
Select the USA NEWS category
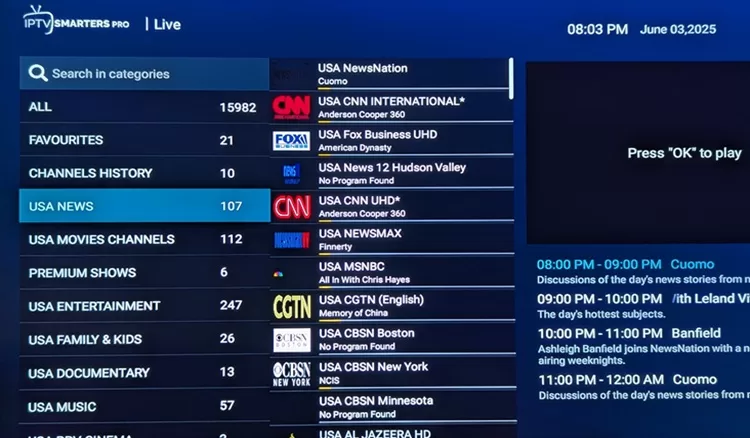(x=144, y=206)
